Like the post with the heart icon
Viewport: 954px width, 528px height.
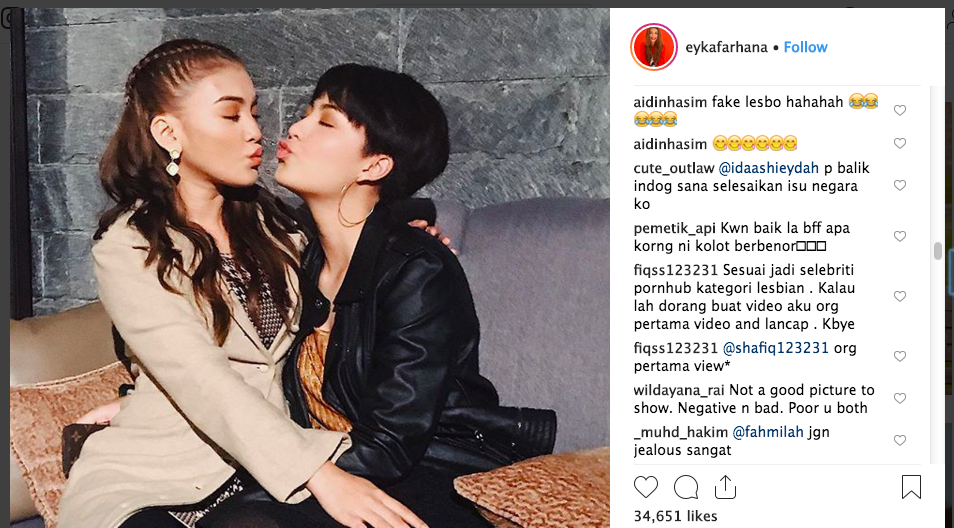(x=646, y=487)
